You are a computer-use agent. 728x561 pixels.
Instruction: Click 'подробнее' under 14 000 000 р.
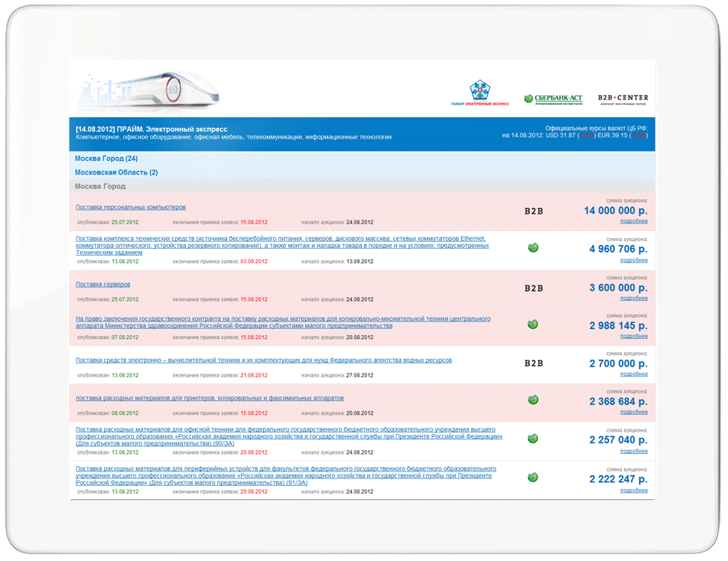click(x=634, y=221)
